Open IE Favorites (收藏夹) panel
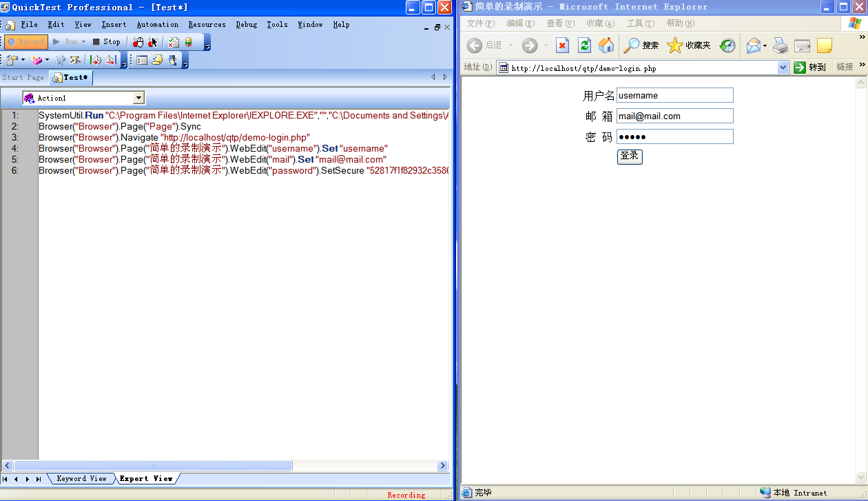The height and width of the screenshot is (501, 868). [x=689, y=45]
